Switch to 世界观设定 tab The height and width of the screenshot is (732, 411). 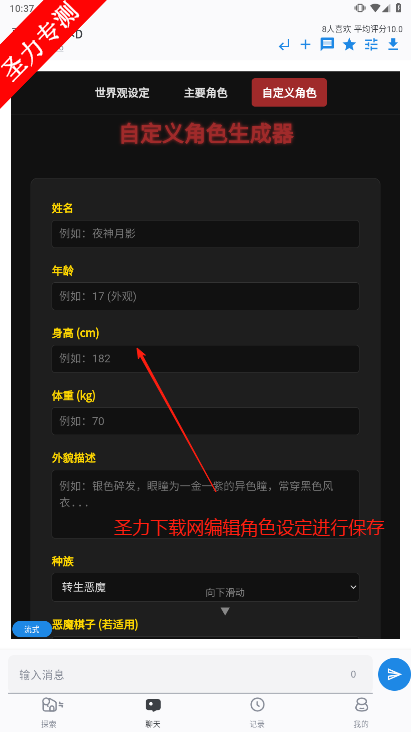(x=122, y=92)
